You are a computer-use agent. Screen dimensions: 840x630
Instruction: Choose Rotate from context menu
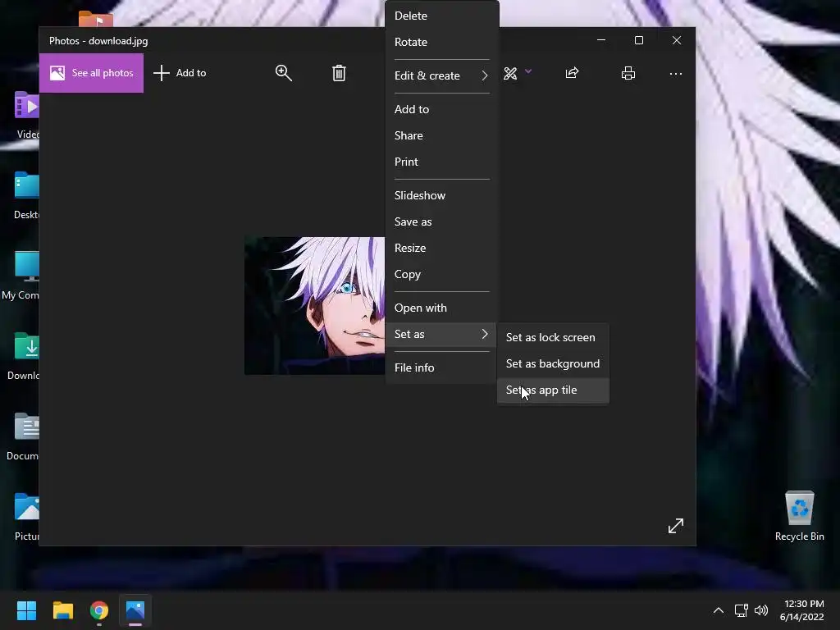click(442, 42)
